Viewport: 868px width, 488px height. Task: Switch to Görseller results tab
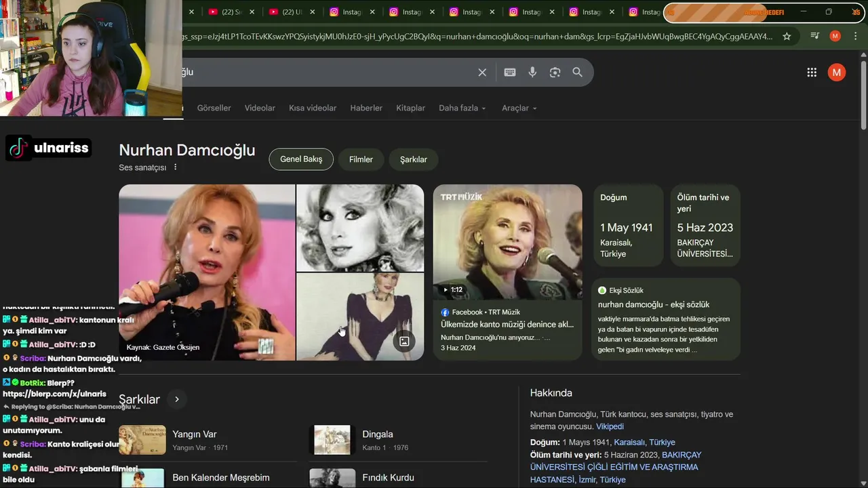point(214,108)
